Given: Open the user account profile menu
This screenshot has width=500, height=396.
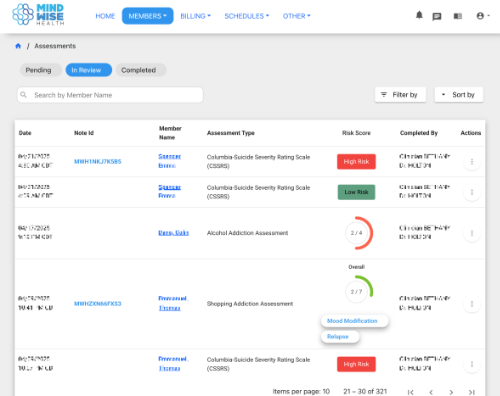Looking at the screenshot, I should 483,16.
